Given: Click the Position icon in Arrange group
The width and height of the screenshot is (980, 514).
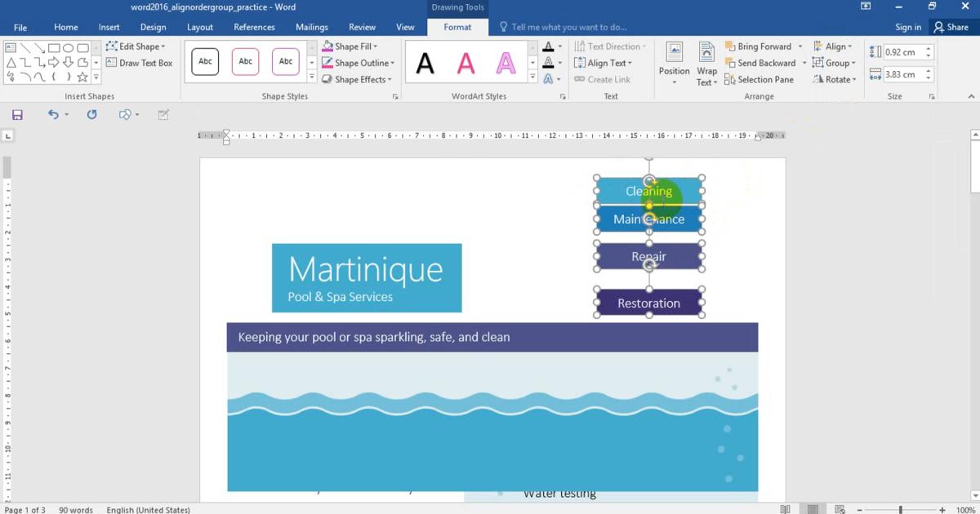Looking at the screenshot, I should click(674, 61).
